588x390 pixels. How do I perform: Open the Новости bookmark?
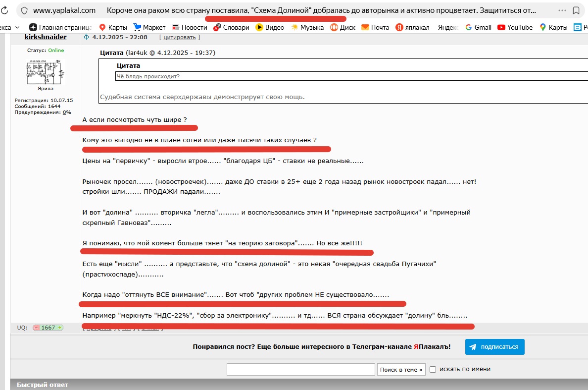[190, 27]
